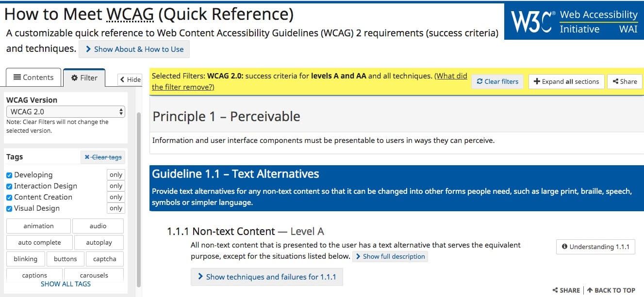Click the sidebar vertical scrollbar
Screen dimensions: 644x297
139,194
